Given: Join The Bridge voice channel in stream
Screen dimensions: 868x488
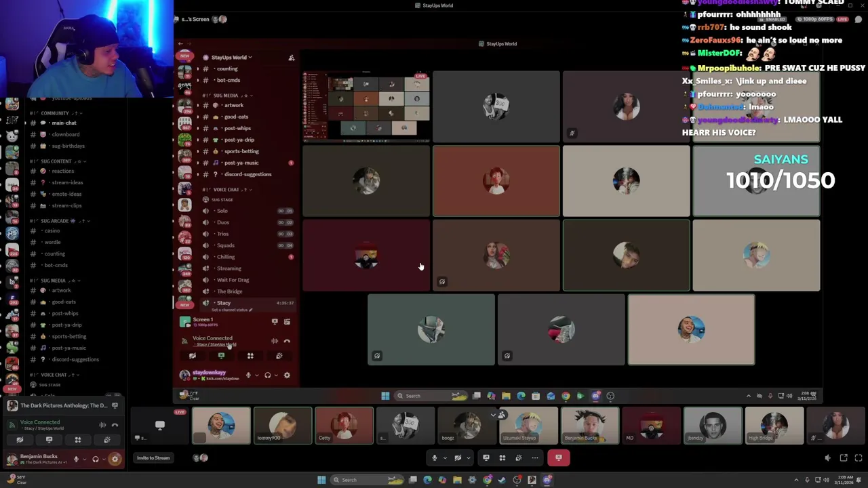Looking at the screenshot, I should pyautogui.click(x=229, y=291).
